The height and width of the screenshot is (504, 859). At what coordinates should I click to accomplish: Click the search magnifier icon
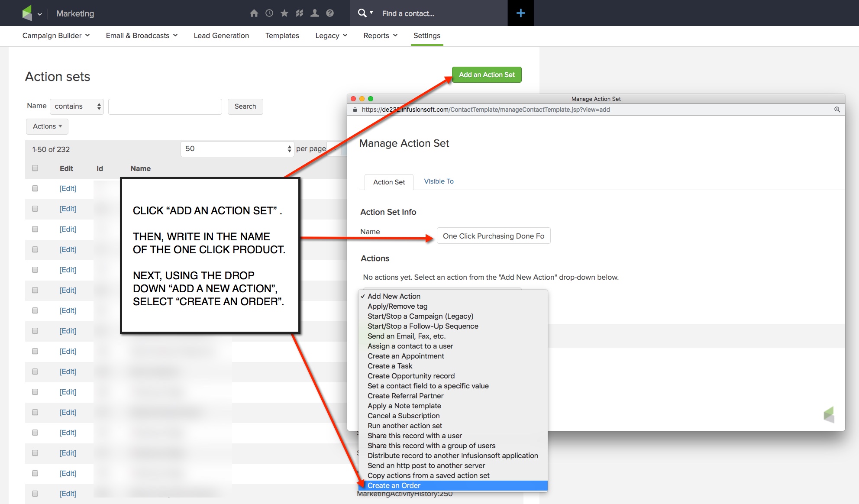362,13
